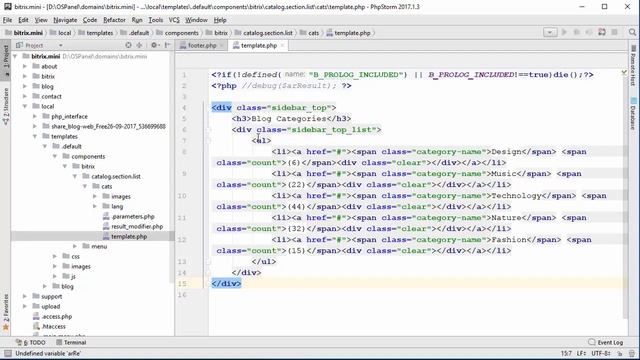Click the lang folder inside cats

coord(113,206)
